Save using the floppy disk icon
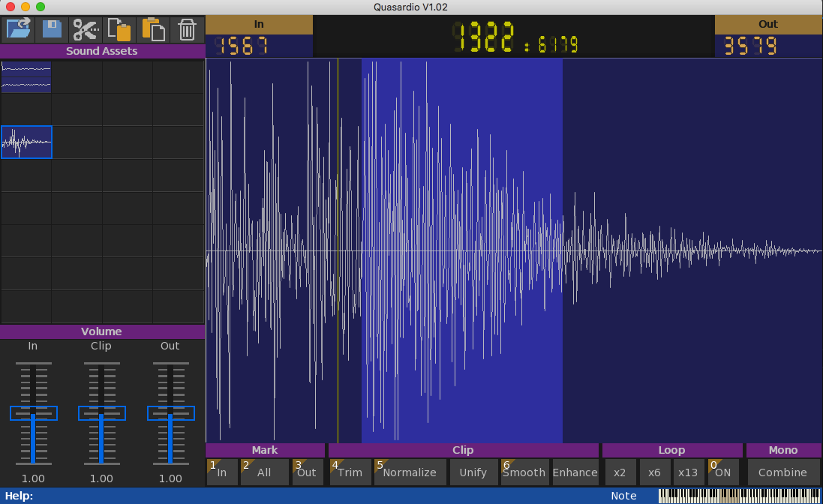The width and height of the screenshot is (823, 504). click(52, 30)
